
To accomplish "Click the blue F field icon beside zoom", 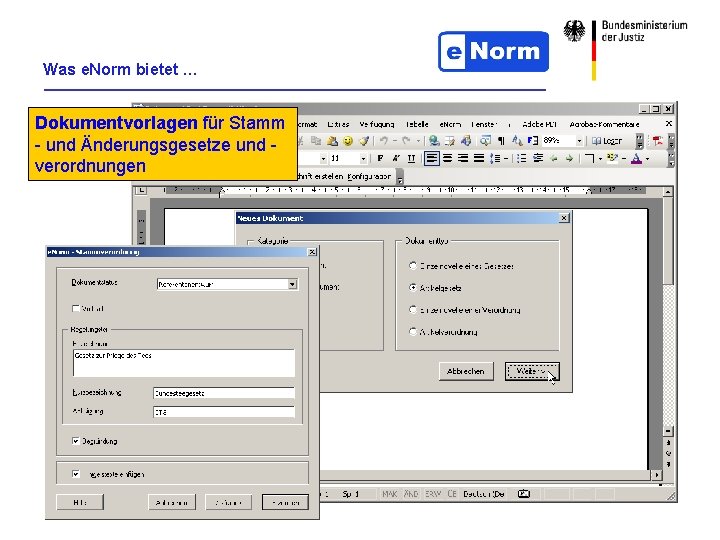I will pos(533,141).
